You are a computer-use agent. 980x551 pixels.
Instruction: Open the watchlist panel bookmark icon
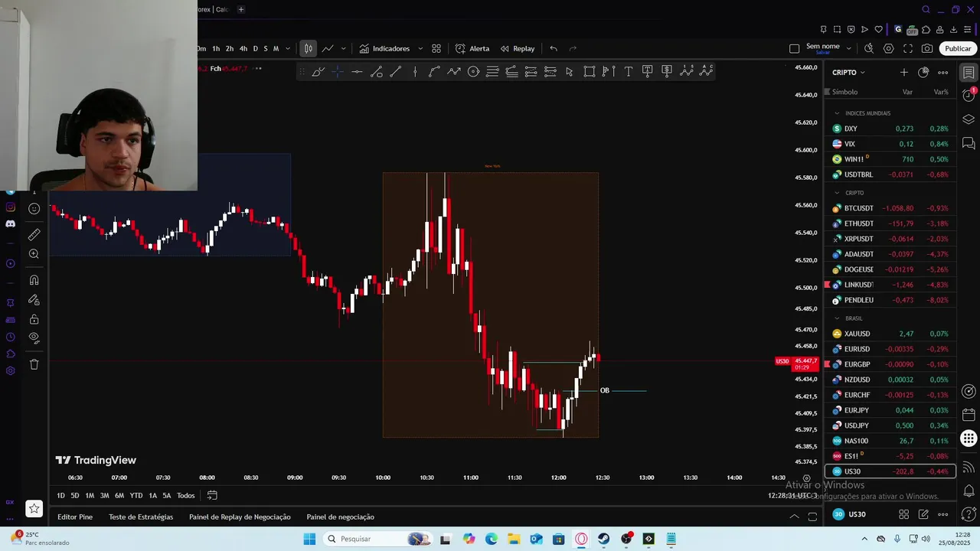969,72
